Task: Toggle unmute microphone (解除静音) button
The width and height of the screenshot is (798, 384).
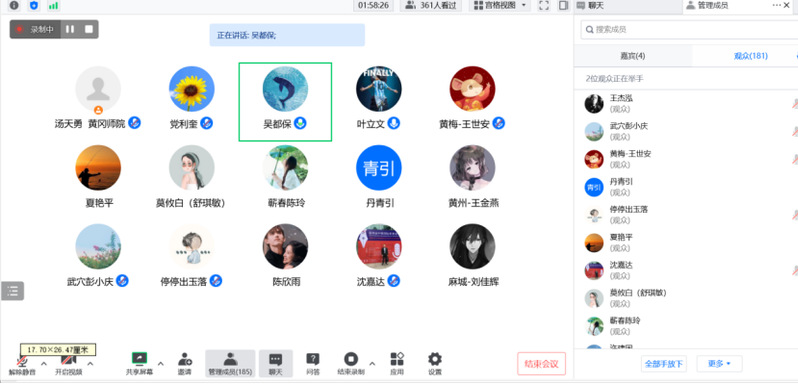Action: coord(22,364)
